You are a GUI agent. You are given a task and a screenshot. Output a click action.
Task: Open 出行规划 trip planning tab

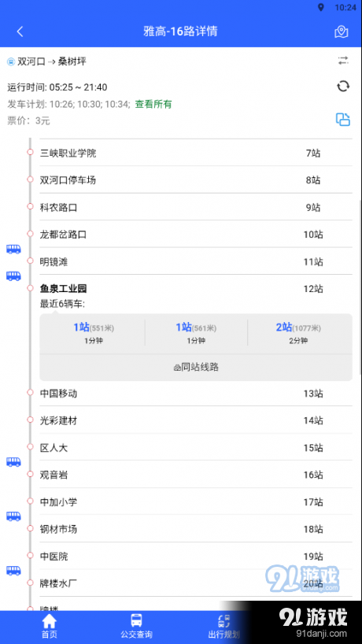pos(223,627)
